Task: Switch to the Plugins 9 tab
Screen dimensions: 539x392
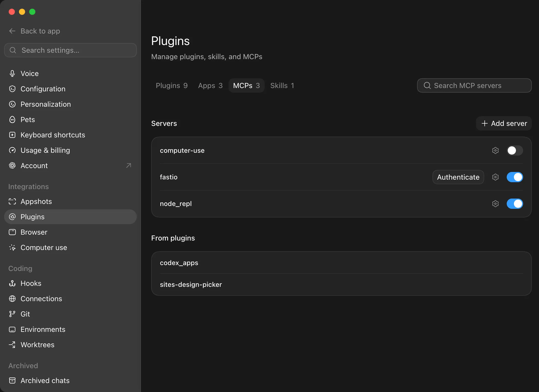Action: pyautogui.click(x=172, y=85)
